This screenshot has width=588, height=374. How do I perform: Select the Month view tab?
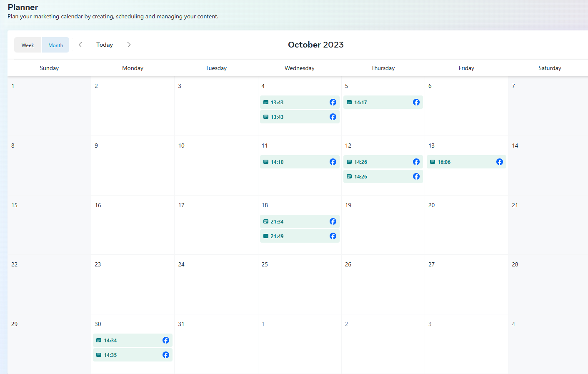click(55, 45)
